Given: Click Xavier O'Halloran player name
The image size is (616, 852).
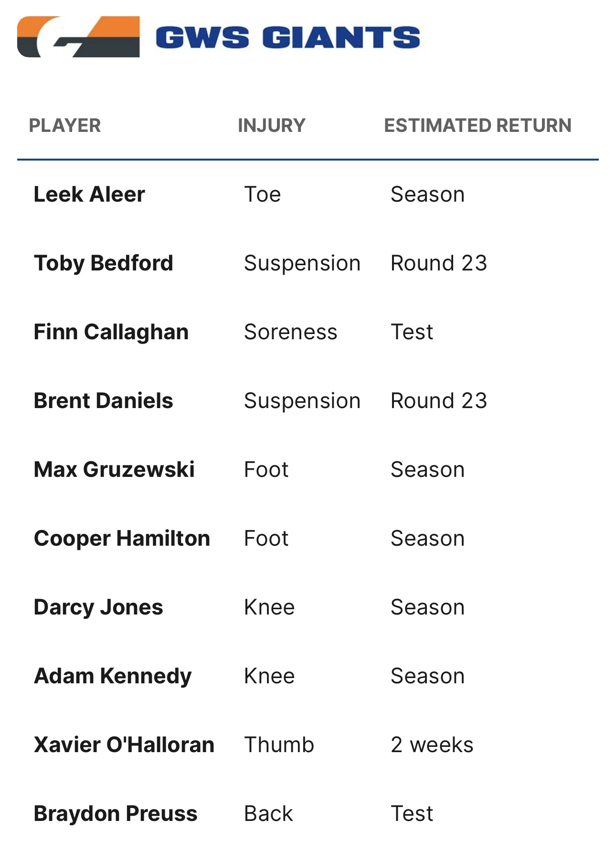Looking at the screenshot, I should (x=124, y=745).
